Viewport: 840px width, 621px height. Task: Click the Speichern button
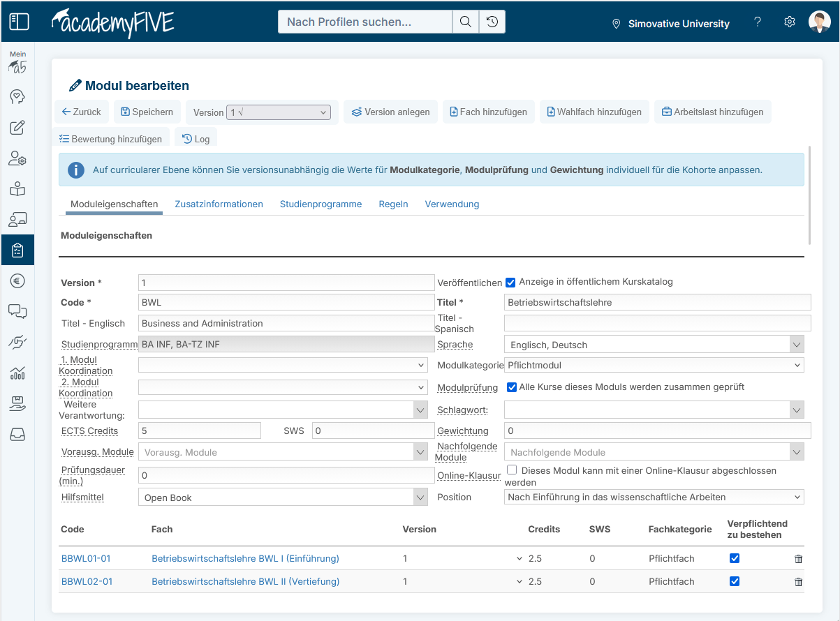pos(147,112)
